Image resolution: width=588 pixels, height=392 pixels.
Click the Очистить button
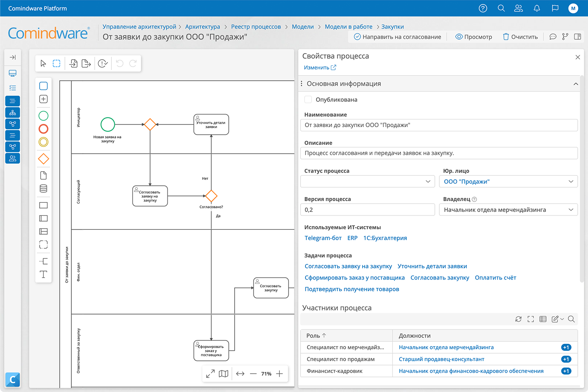[x=520, y=37]
